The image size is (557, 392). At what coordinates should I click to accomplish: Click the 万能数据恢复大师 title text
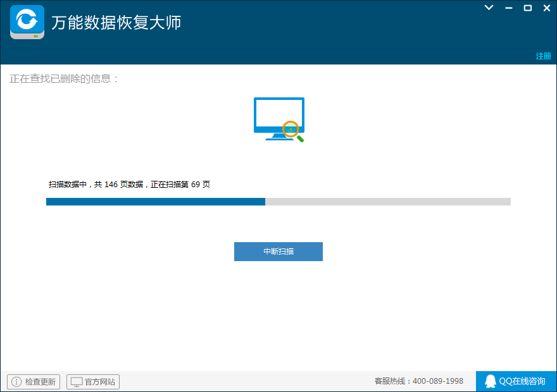coord(116,23)
